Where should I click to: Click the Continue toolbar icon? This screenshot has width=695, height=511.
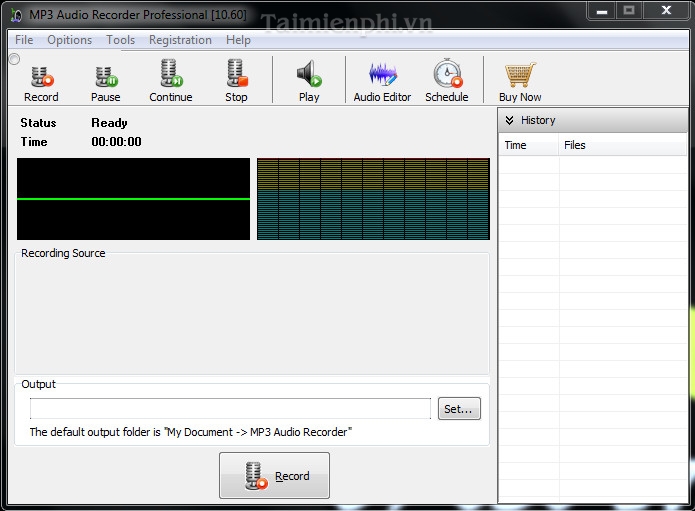pos(171,81)
